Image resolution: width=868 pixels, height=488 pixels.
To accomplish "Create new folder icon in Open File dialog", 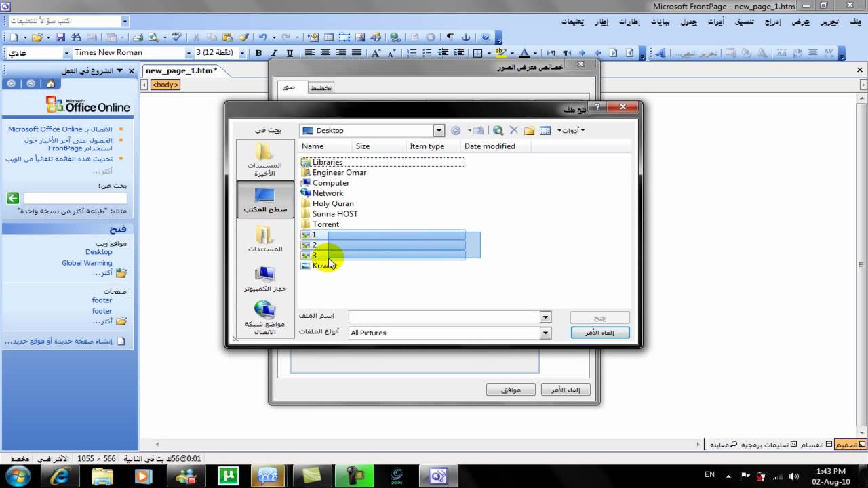I will 529,130.
